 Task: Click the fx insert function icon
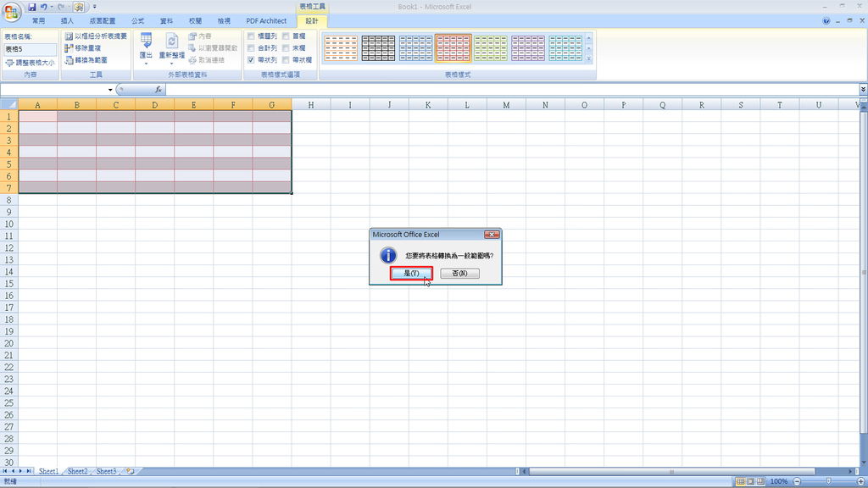pos(159,90)
